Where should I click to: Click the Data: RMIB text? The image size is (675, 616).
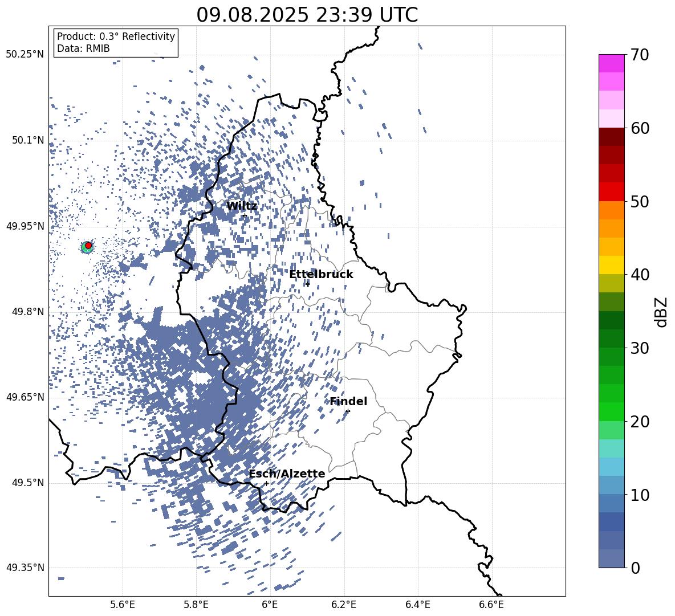coord(83,48)
